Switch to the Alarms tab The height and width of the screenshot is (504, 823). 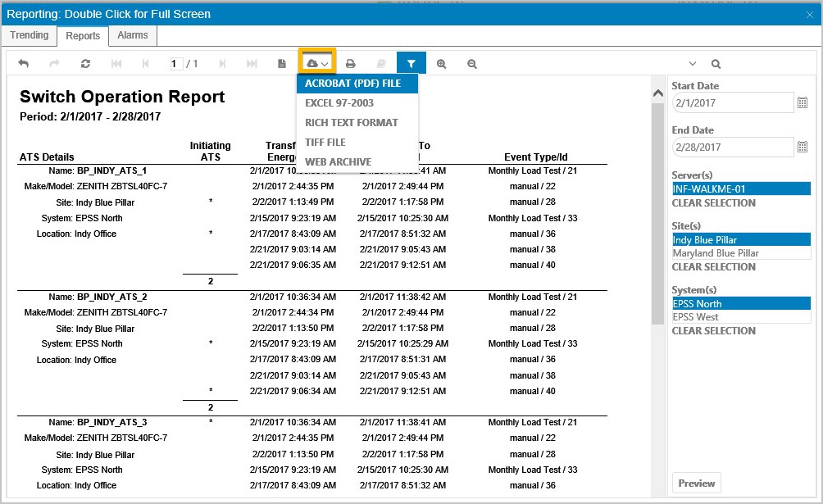[x=132, y=35]
